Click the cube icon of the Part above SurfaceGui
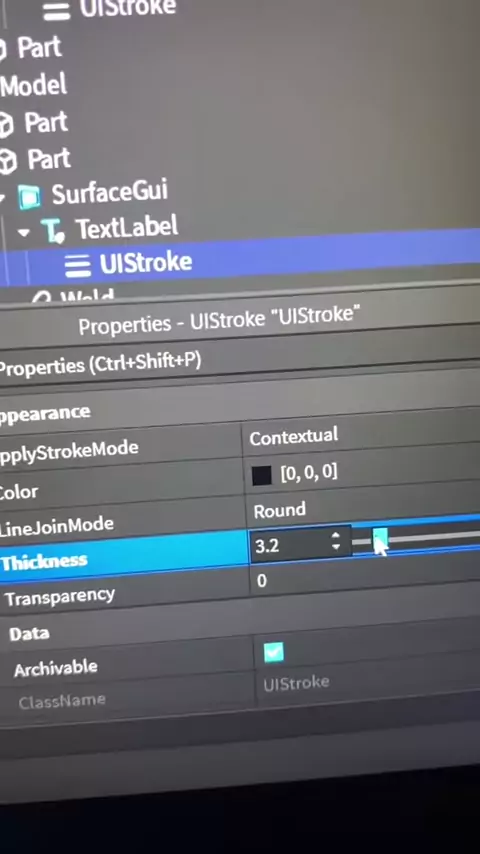Viewport: 480px width, 854px height. pyautogui.click(x=8, y=162)
